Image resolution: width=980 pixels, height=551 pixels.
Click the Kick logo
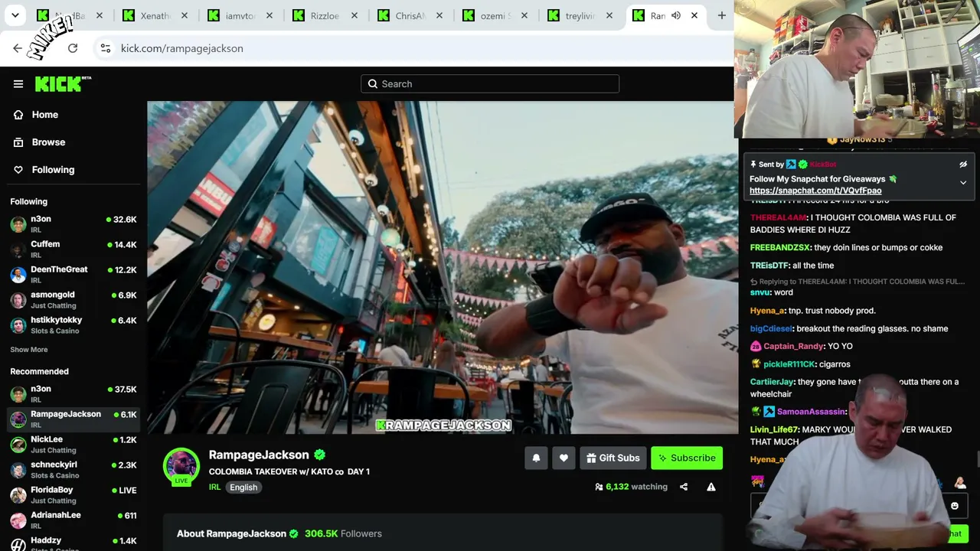(x=63, y=83)
